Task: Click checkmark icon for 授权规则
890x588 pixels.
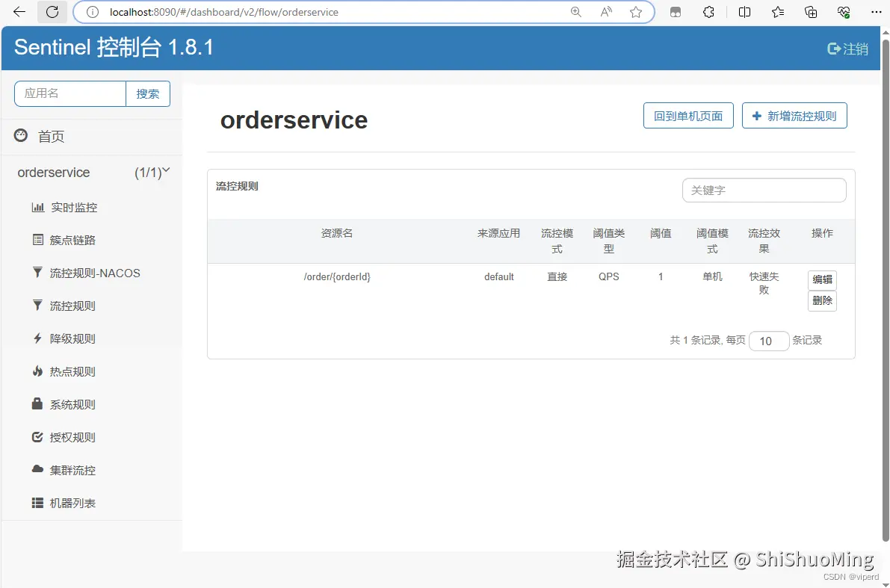Action: point(37,437)
